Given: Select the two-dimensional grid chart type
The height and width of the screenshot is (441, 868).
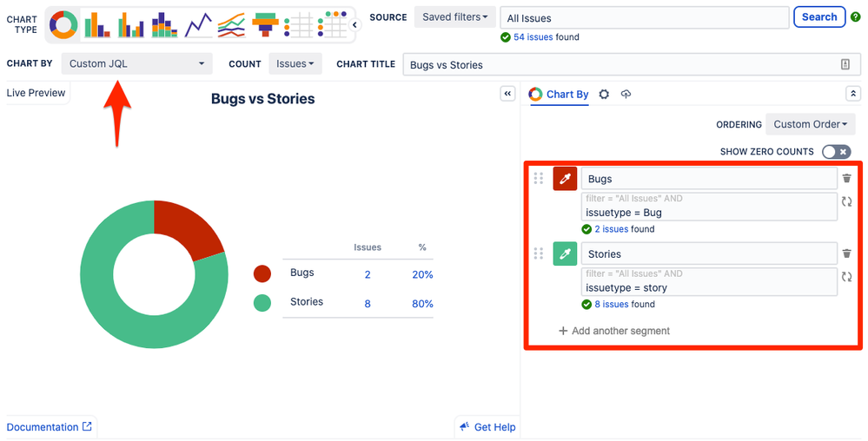Looking at the screenshot, I should pyautogui.click(x=332, y=25).
